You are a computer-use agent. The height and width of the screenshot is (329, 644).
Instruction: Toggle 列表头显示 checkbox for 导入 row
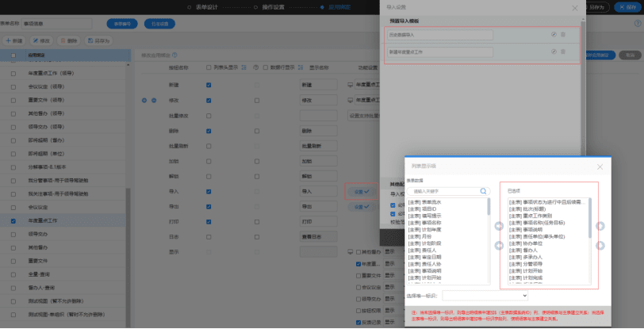click(209, 191)
